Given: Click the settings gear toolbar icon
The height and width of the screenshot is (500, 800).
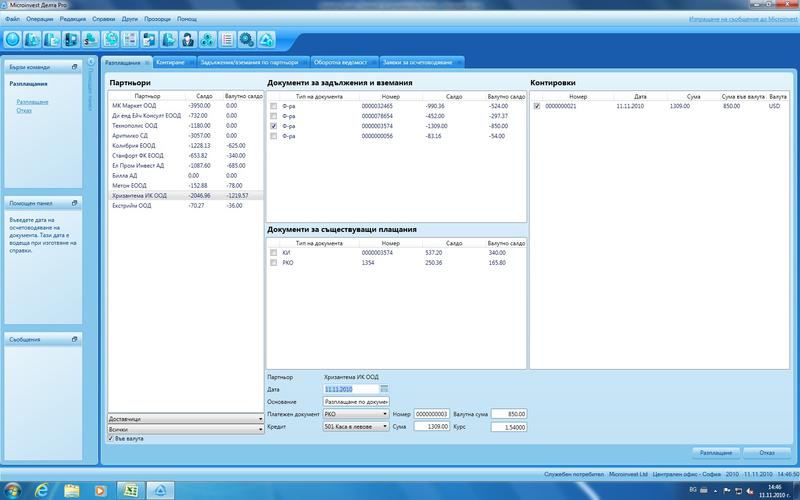Looking at the screenshot, I should click(x=246, y=40).
